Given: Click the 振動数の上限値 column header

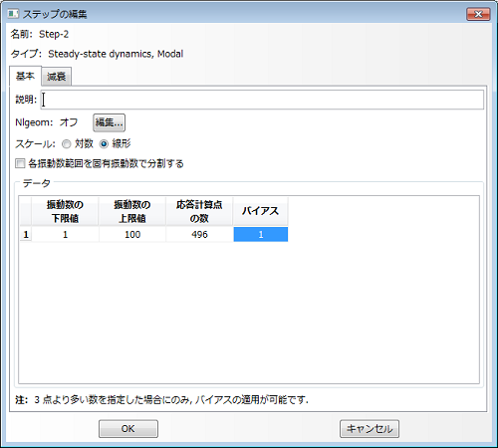Looking at the screenshot, I should click(x=132, y=211).
